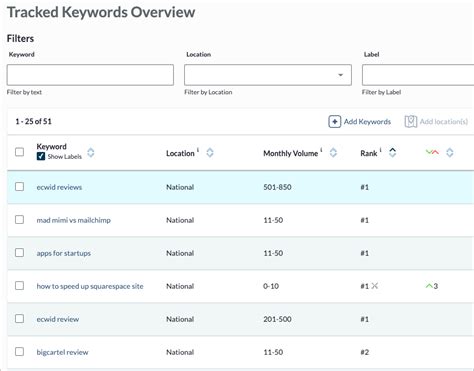This screenshot has height=371, width=474.
Task: Select the mad mimi vs mailchimp checkbox
Action: [x=19, y=220]
